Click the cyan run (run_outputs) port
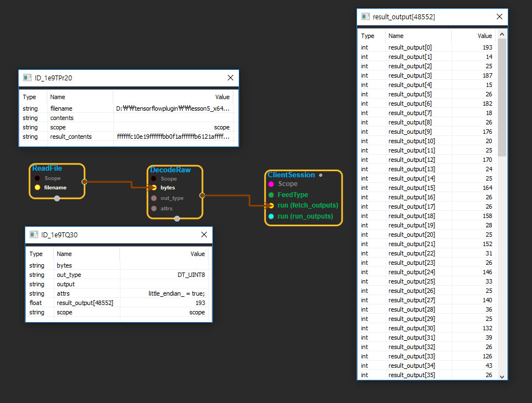Viewport: 532px width, 403px height. tap(271, 216)
